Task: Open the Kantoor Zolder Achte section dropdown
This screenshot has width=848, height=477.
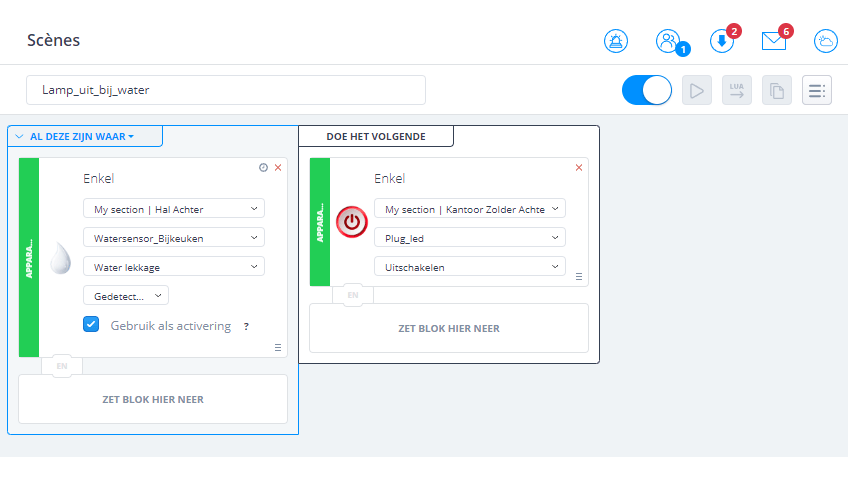Action: 470,209
